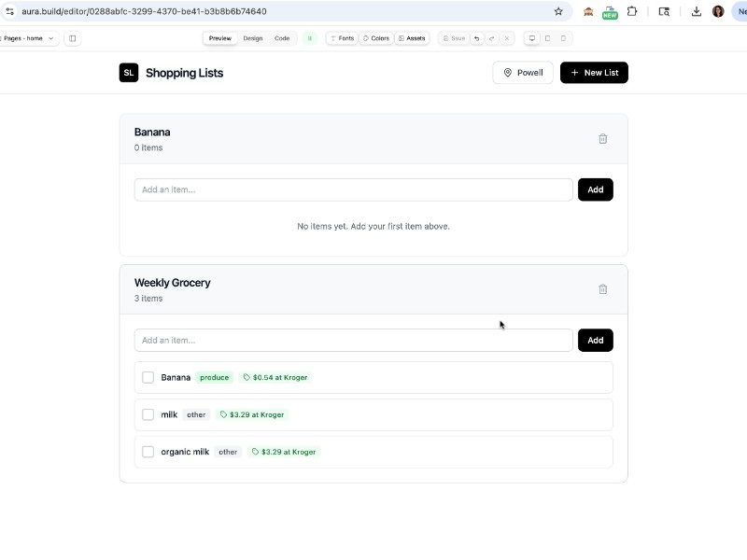This screenshot has width=747, height=560.
Task: Open the browser downloads icon
Action: tap(697, 11)
